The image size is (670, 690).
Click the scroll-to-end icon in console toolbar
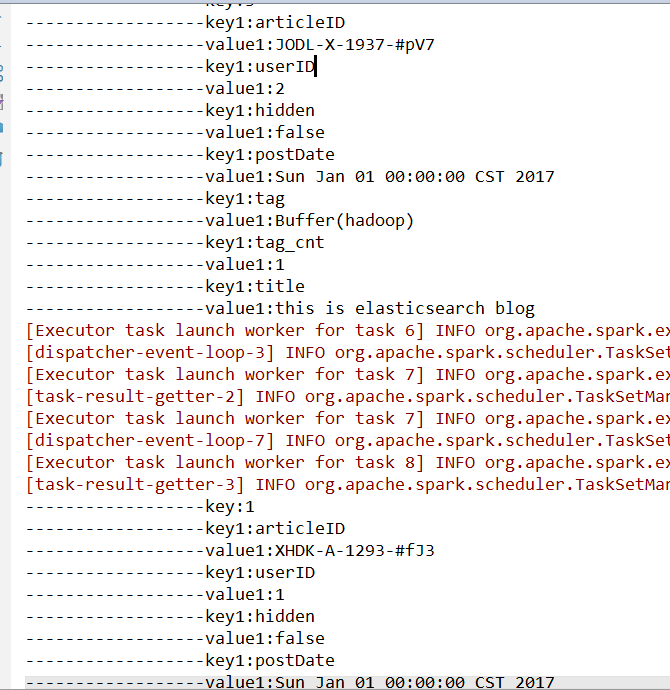click(2, 100)
